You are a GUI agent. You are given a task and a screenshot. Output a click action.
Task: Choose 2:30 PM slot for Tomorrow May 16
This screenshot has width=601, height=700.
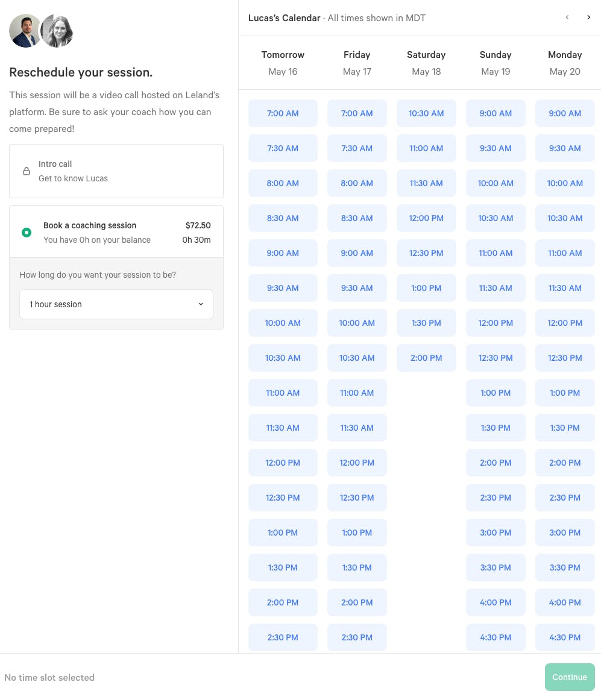pyautogui.click(x=283, y=637)
